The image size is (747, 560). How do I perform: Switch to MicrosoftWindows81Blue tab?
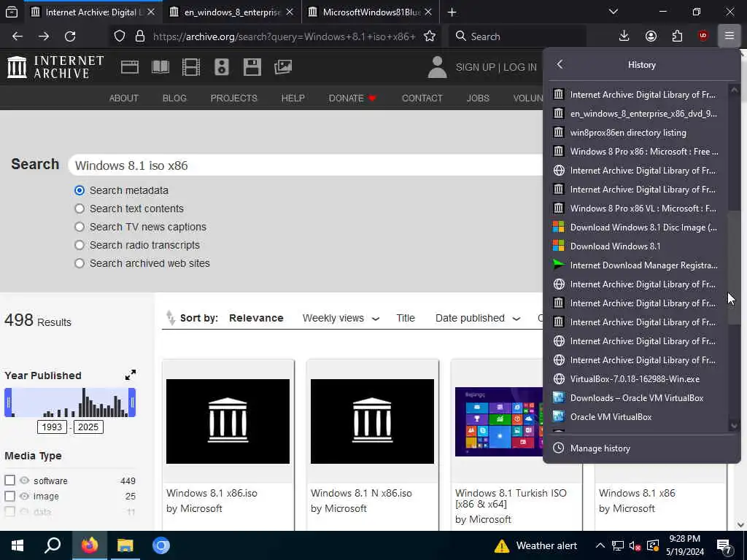pyautogui.click(x=370, y=12)
